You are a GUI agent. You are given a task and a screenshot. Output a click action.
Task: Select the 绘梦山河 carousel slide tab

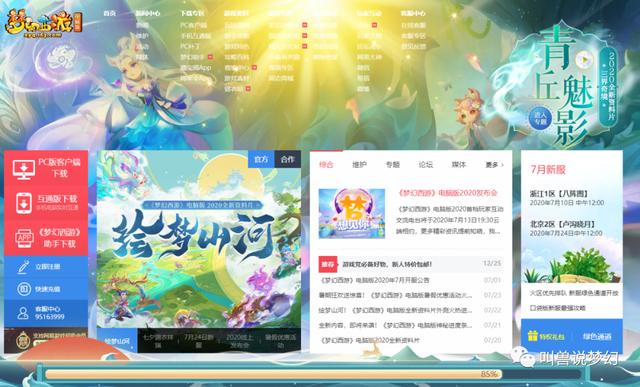click(x=117, y=340)
